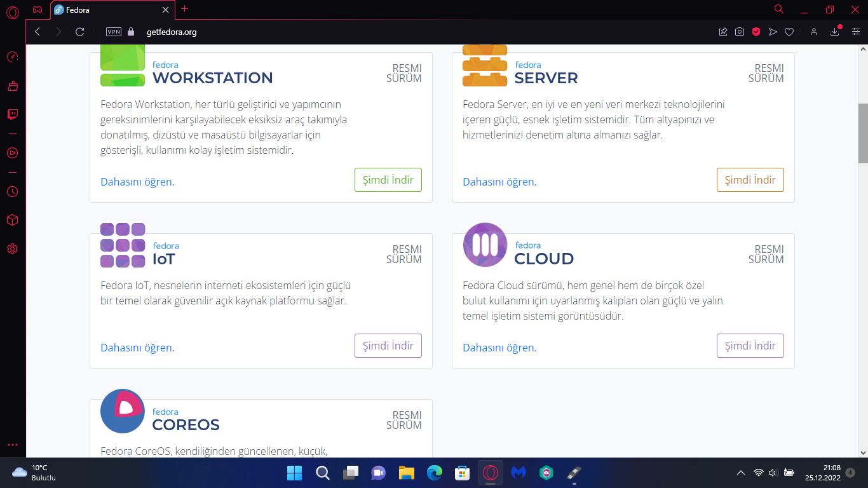Viewport: 868px width, 488px height.
Task: Open a new tab with the plus button
Action: 185,9
